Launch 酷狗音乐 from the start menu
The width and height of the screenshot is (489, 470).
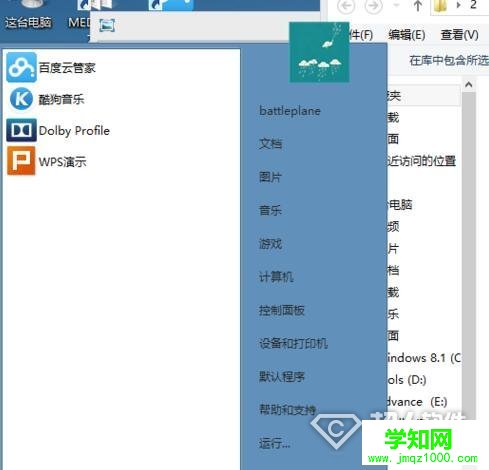(x=47, y=99)
